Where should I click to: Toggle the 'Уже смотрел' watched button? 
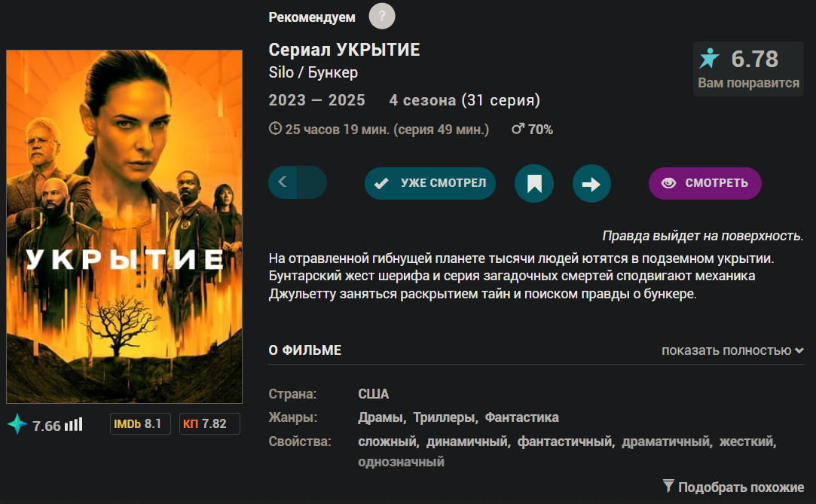click(430, 183)
